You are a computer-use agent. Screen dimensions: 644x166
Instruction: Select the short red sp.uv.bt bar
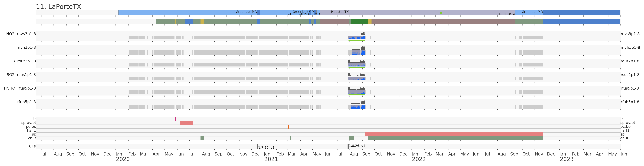coord(186,123)
